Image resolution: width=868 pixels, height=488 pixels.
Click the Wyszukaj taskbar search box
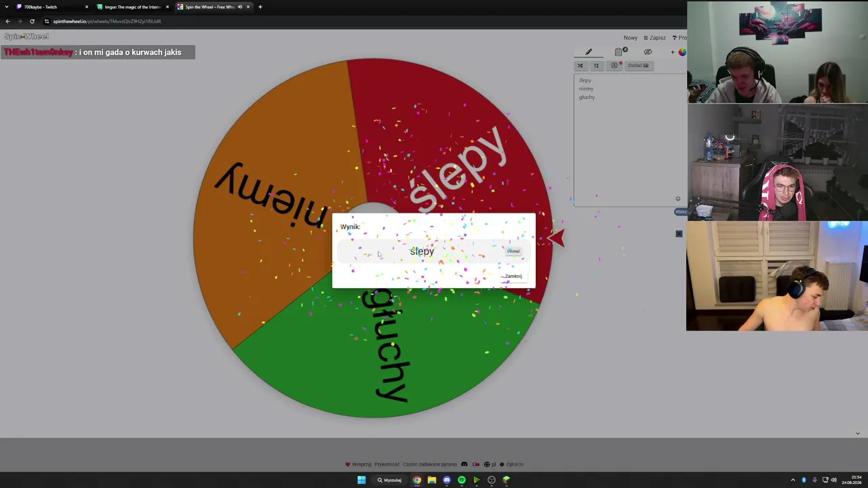[390, 480]
